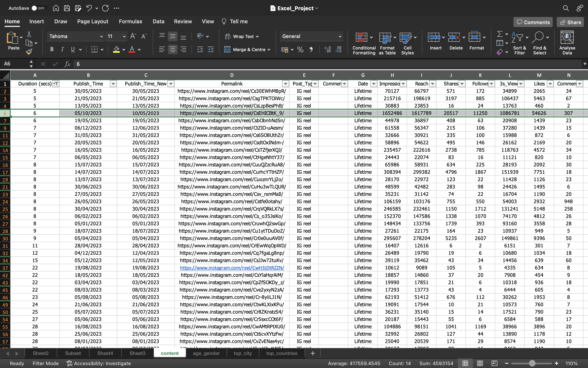The height and width of the screenshot is (368, 588).
Task: Click the Comma style icon
Action: click(x=311, y=50)
